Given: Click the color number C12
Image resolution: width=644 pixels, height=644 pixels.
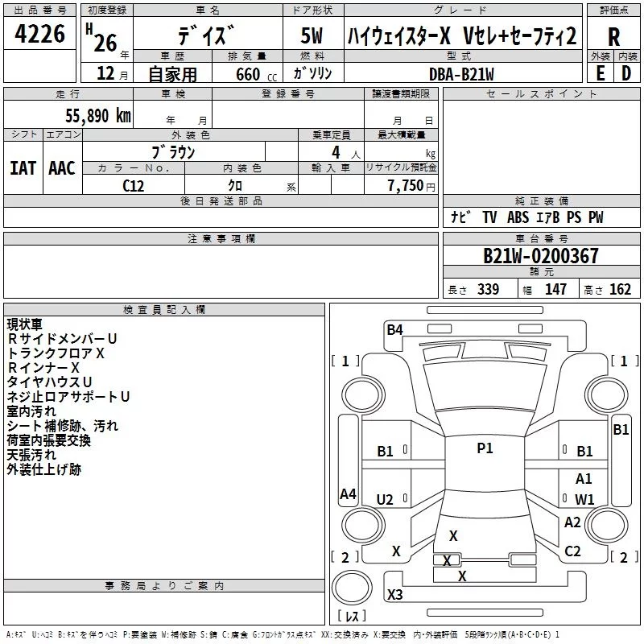Looking at the screenshot, I should click(134, 184).
